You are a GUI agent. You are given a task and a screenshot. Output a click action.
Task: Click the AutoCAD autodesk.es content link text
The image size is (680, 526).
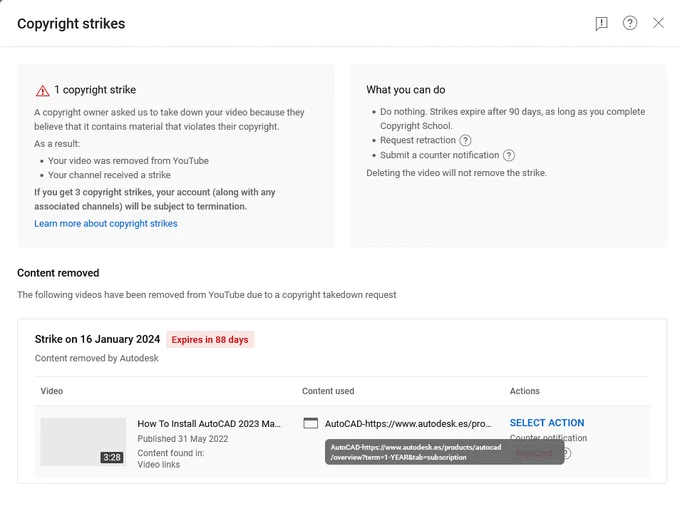click(x=408, y=424)
